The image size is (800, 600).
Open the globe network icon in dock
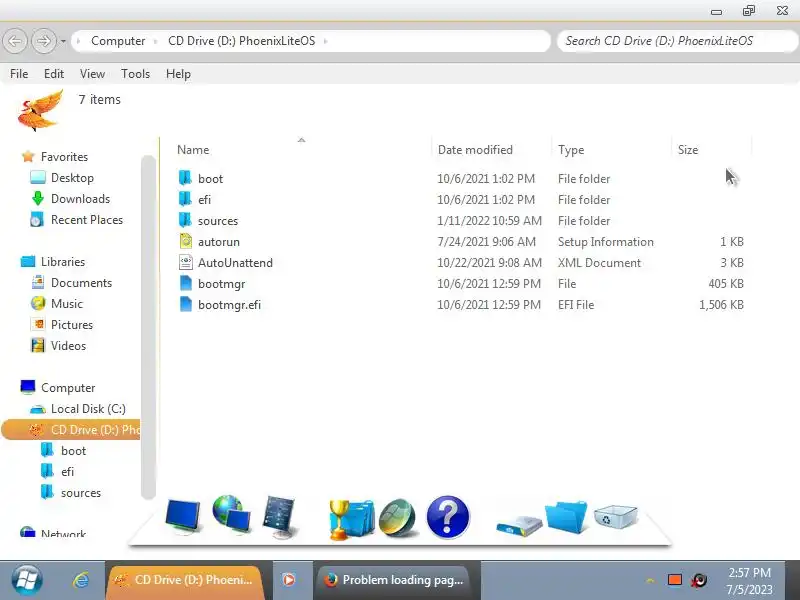click(x=232, y=514)
